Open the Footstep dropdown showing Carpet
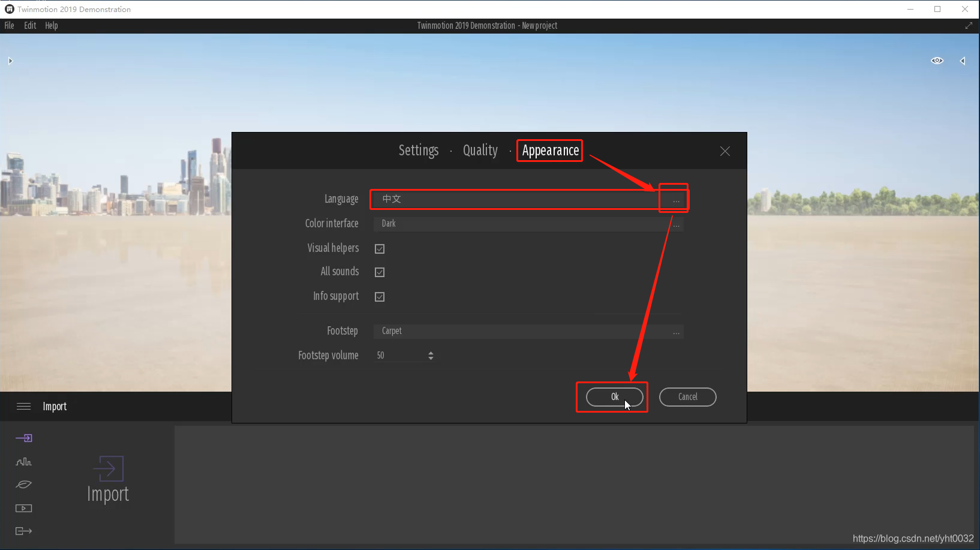The width and height of the screenshot is (980, 550). tap(528, 332)
